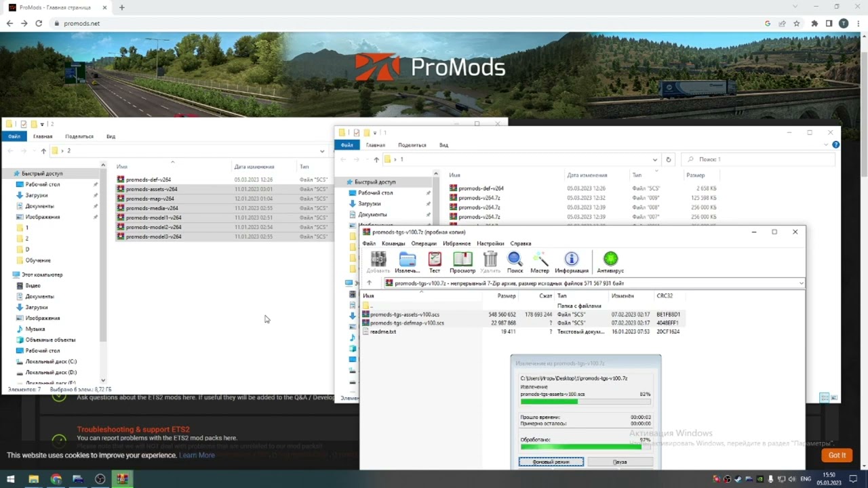Viewport: 868px width, 488px height.
Task: Select promods-tgs-assets-v100.scs in WinRAR
Action: pos(405,314)
